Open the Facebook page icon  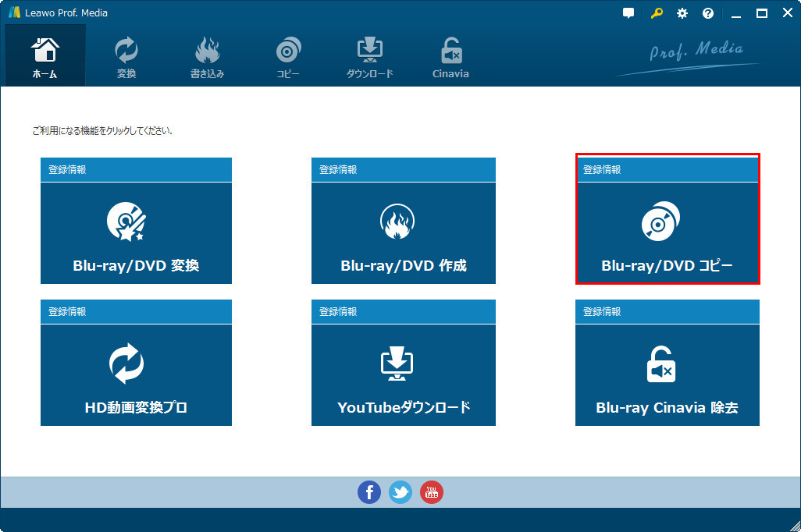(x=368, y=492)
